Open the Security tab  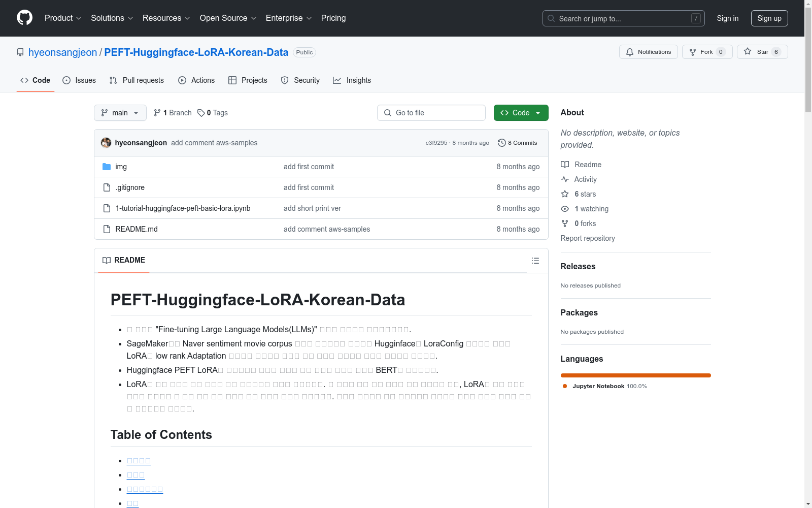tap(300, 80)
